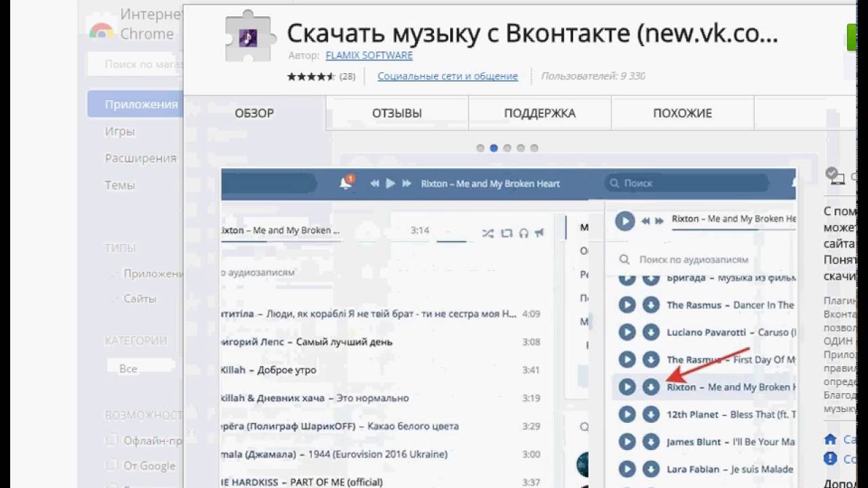The height and width of the screenshot is (488, 868).
Task: Click play button in VK header player
Action: tap(390, 184)
